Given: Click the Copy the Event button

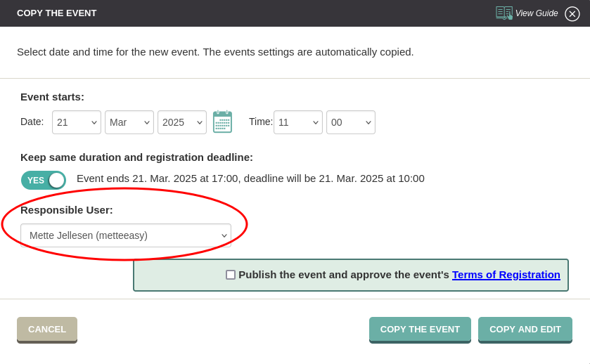Looking at the screenshot, I should click(420, 330).
